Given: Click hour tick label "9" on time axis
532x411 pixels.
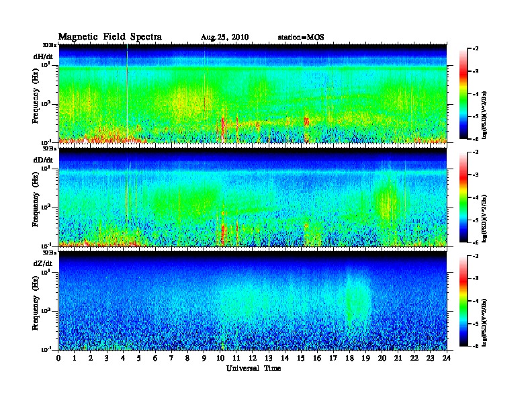Looking at the screenshot, I should (204, 358).
